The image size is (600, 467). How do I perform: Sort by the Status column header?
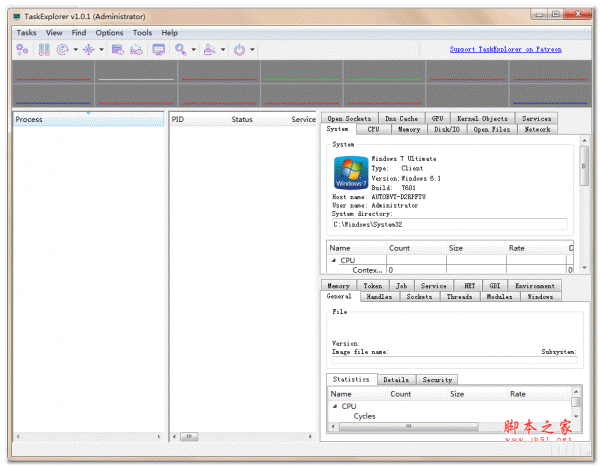coord(259,119)
